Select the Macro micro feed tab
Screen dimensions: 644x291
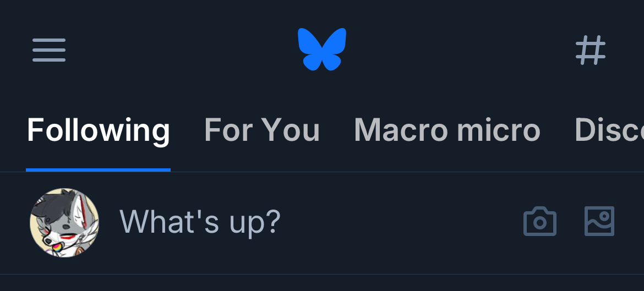point(447,130)
